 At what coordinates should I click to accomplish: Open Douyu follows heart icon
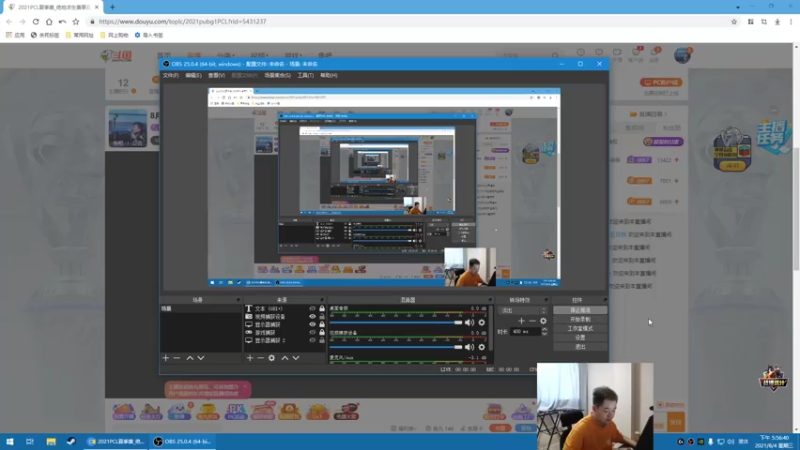[599, 53]
